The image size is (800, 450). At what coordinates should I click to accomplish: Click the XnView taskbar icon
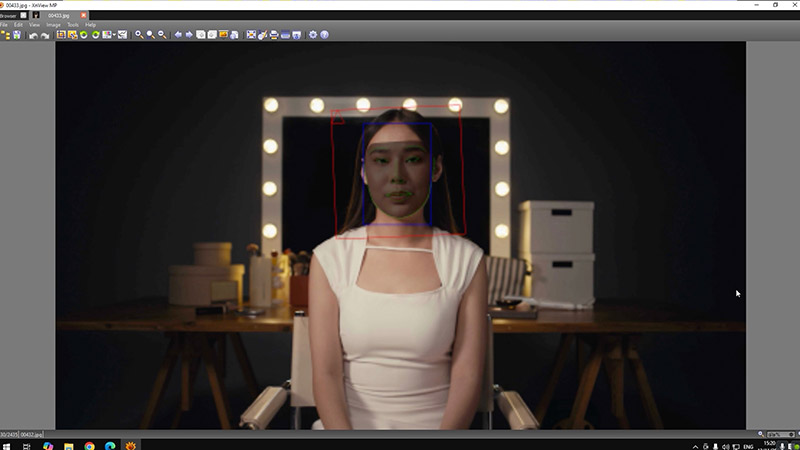131,446
